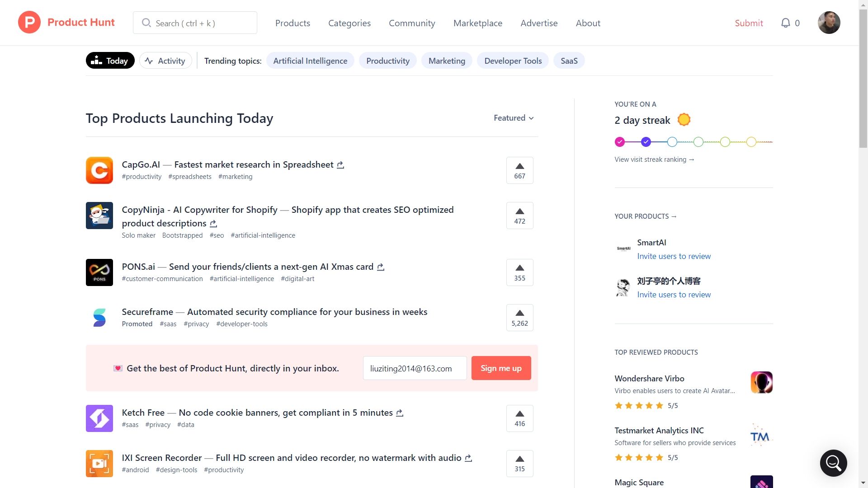Open the floating search chat button

pyautogui.click(x=834, y=463)
